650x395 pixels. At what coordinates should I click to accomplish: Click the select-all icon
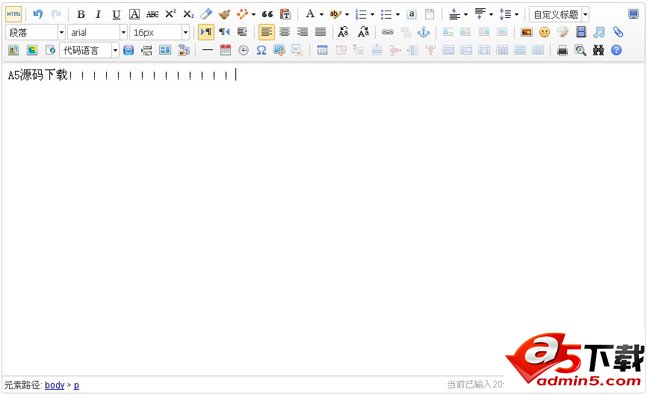(x=411, y=15)
